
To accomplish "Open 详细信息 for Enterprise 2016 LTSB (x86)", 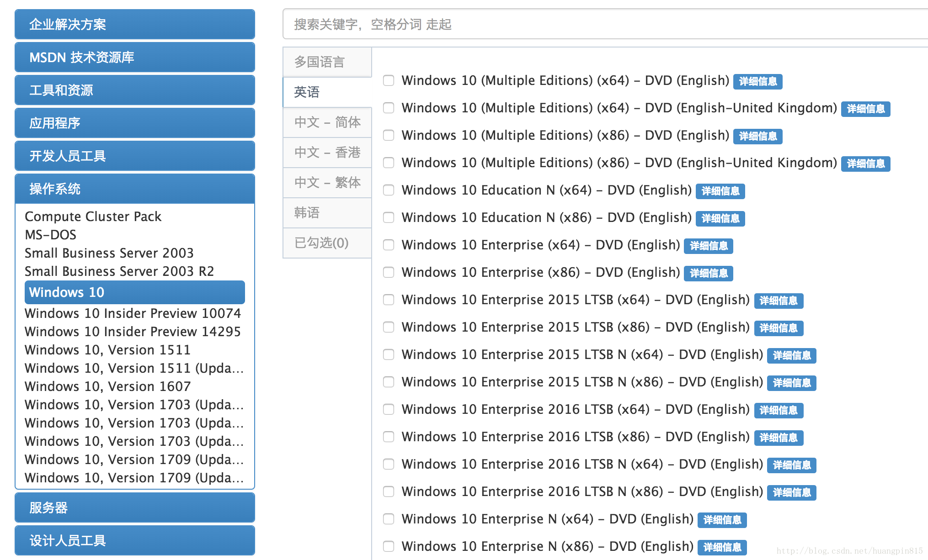I will [x=779, y=438].
